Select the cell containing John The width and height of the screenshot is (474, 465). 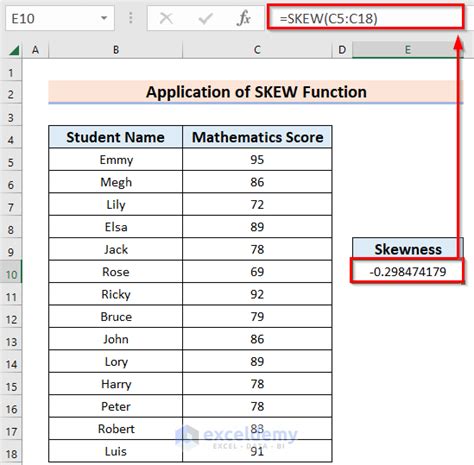pos(116,339)
